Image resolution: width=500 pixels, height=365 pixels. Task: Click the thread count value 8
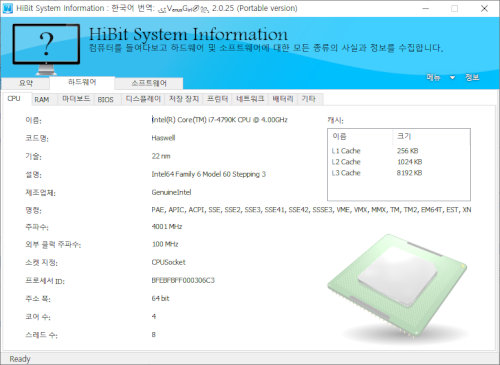click(154, 334)
